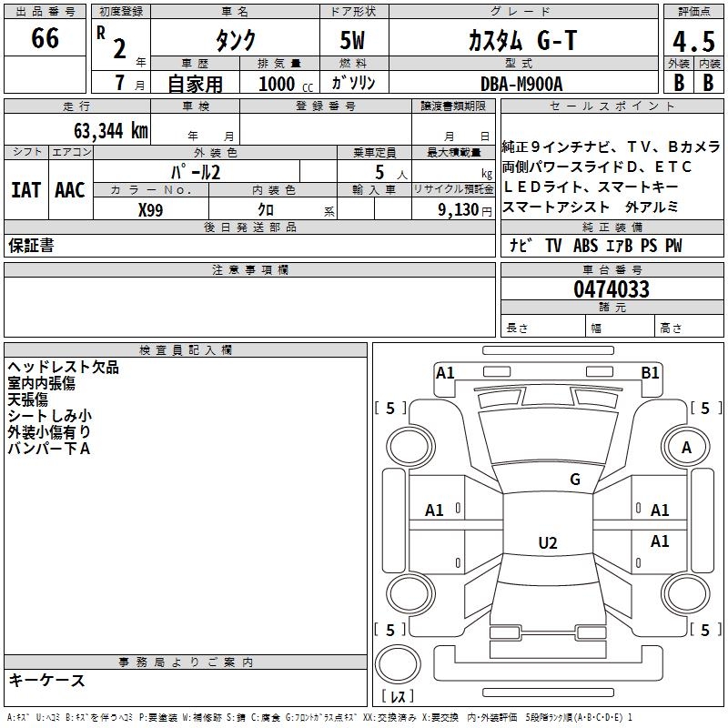The image size is (728, 728).
Task: Click the 幅 dimension cell
Action: (621, 326)
